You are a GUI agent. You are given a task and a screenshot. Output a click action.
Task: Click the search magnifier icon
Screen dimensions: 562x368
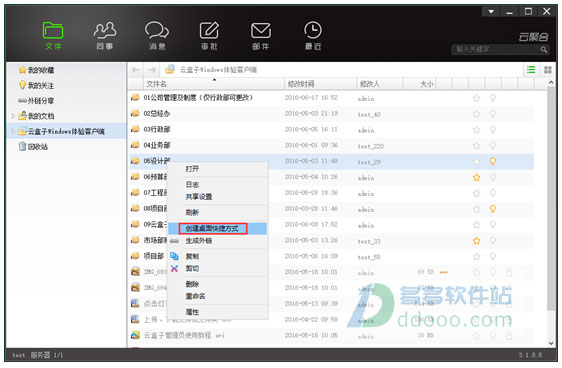[544, 49]
